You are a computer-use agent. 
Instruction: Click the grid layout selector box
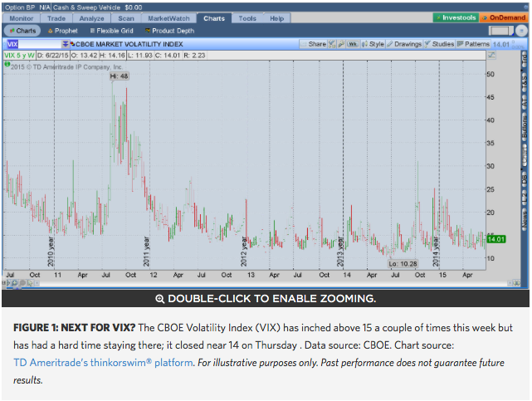500,31
